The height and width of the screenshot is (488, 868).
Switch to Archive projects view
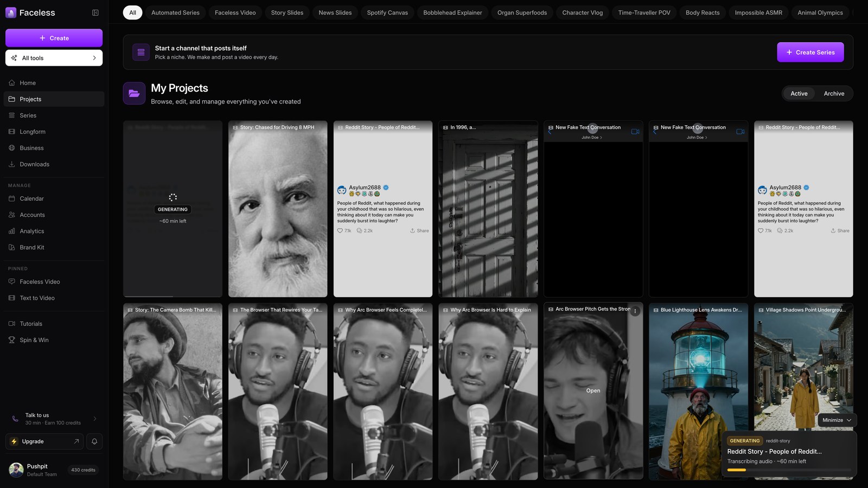pos(834,94)
